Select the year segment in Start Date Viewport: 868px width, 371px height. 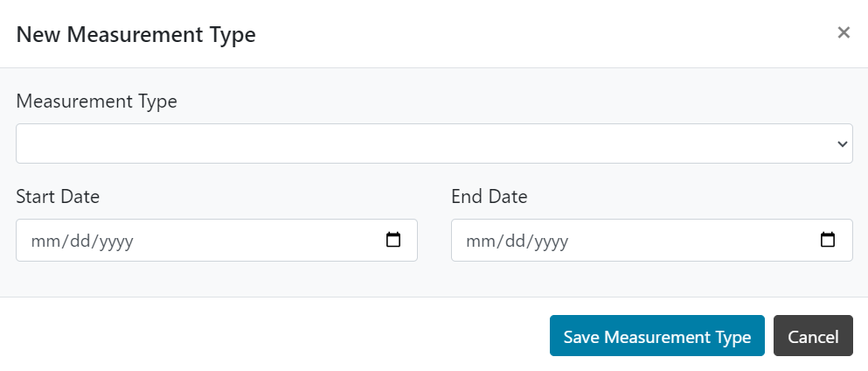[x=115, y=241]
